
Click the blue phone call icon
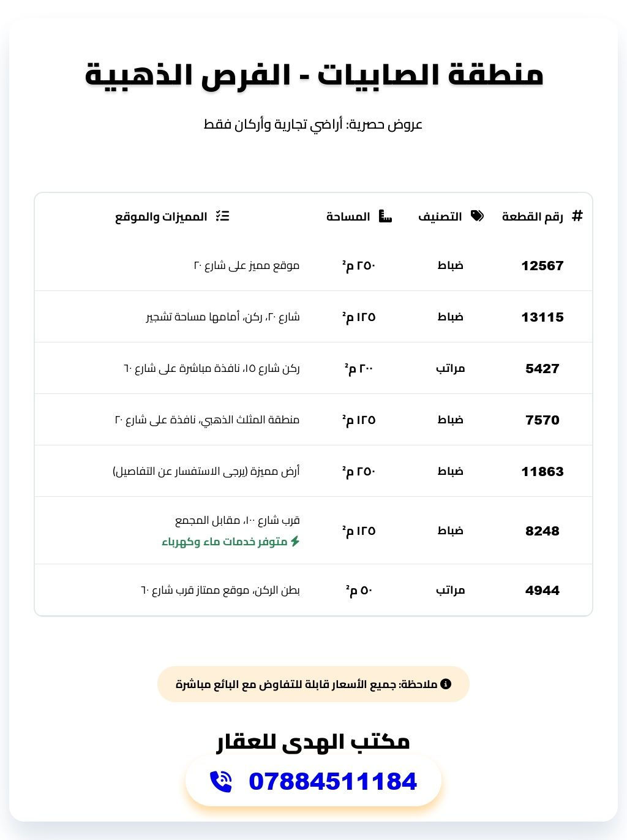pyautogui.click(x=220, y=781)
